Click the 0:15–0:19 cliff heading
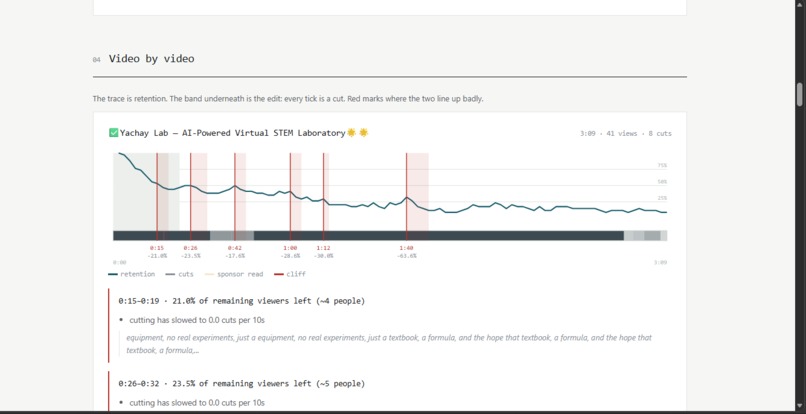The image size is (806, 414). click(x=242, y=301)
